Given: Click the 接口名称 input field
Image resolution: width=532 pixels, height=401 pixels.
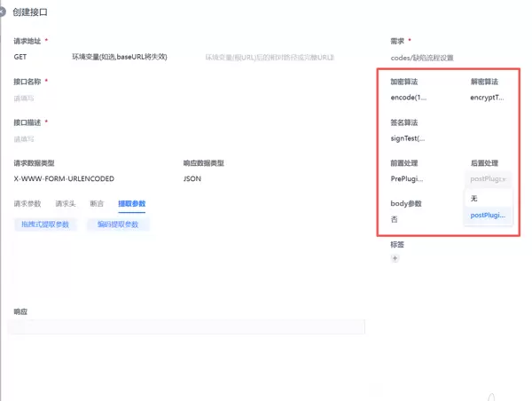Looking at the screenshot, I should (x=177, y=98).
